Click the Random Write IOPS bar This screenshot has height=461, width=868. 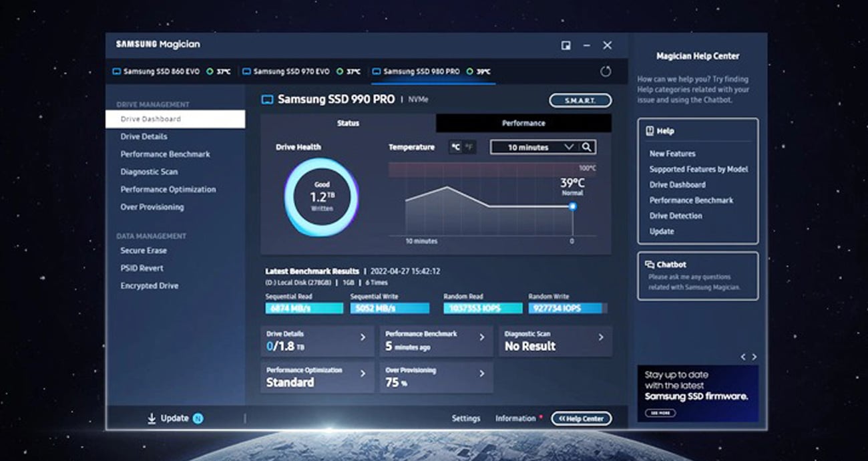[568, 309]
